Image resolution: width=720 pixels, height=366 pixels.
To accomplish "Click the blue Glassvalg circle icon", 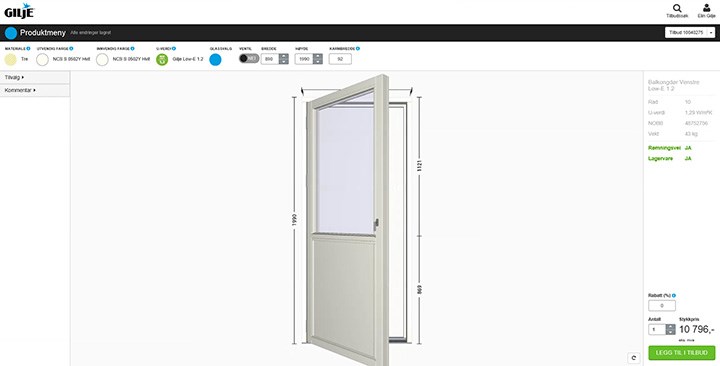I will pyautogui.click(x=215, y=60).
